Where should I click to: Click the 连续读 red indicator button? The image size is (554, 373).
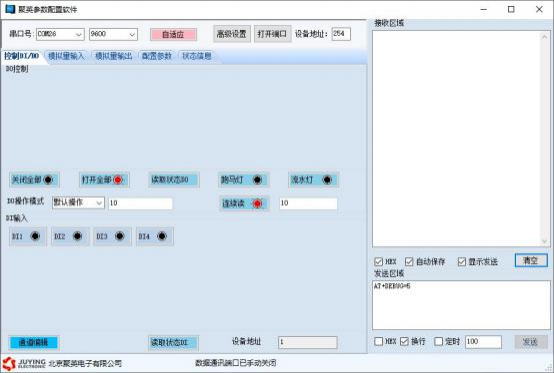[x=244, y=203]
